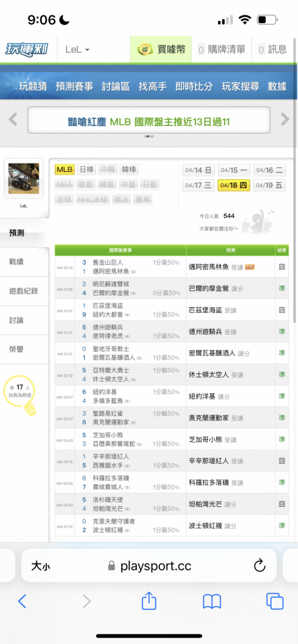Screen dimensions: 298x644
Task: Select the 日棒 league filter
Action: pyautogui.click(x=86, y=169)
